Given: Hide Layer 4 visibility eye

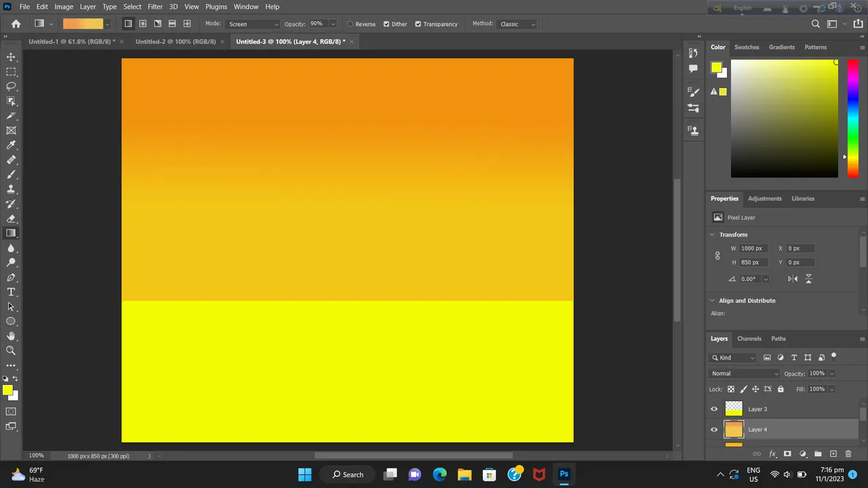Looking at the screenshot, I should click(x=714, y=430).
